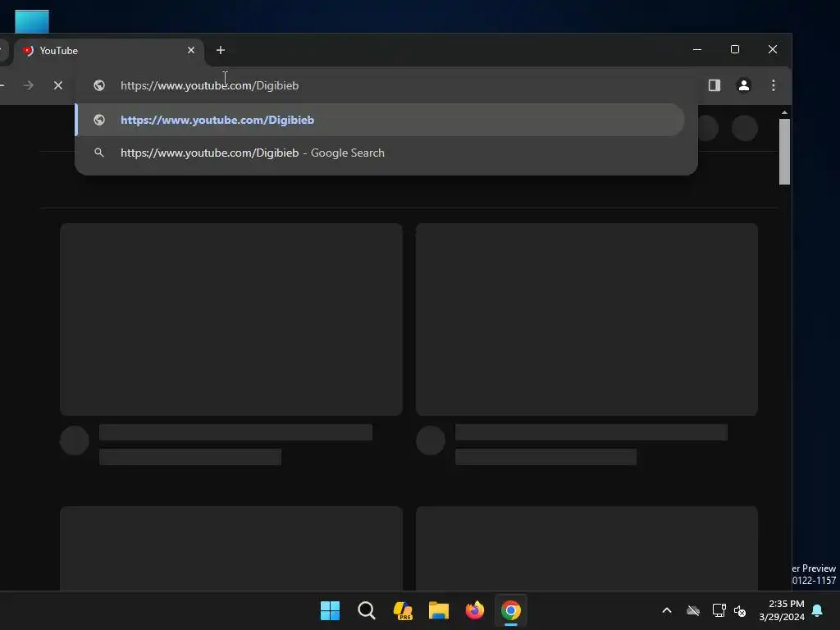Maximize the Chrome window

(735, 49)
